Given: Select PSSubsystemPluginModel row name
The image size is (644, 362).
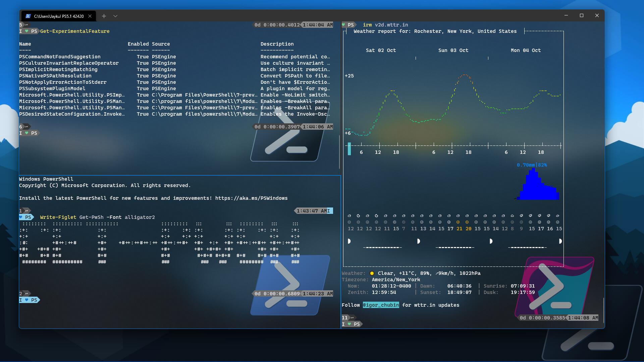Looking at the screenshot, I should tap(52, 88).
